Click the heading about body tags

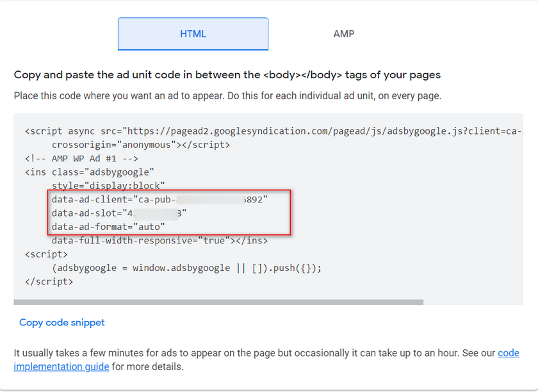pyautogui.click(x=227, y=75)
